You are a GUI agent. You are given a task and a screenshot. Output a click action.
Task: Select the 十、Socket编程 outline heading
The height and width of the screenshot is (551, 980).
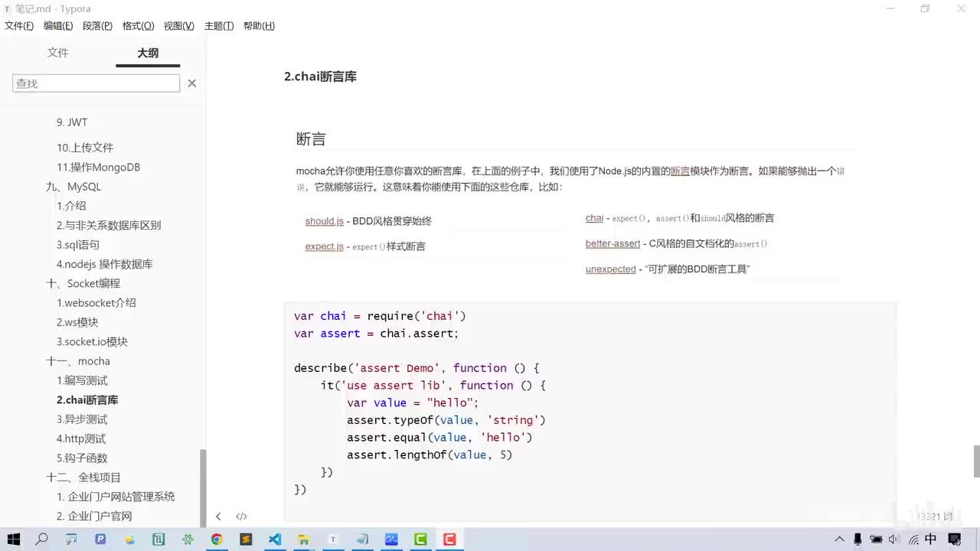click(x=83, y=283)
